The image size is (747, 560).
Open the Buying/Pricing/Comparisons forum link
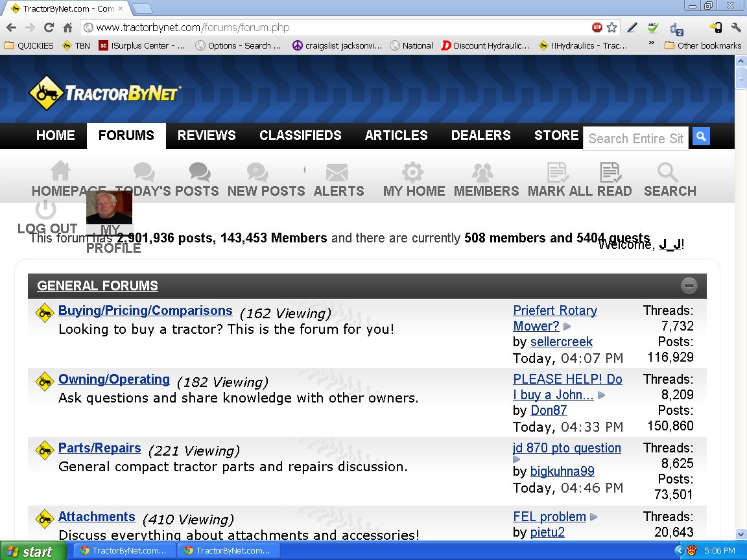click(145, 310)
